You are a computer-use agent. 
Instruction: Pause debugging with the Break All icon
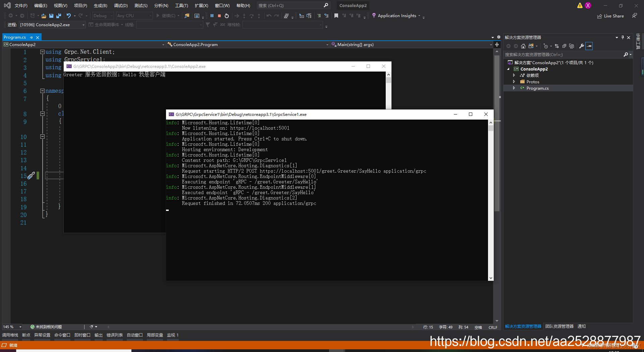click(212, 16)
